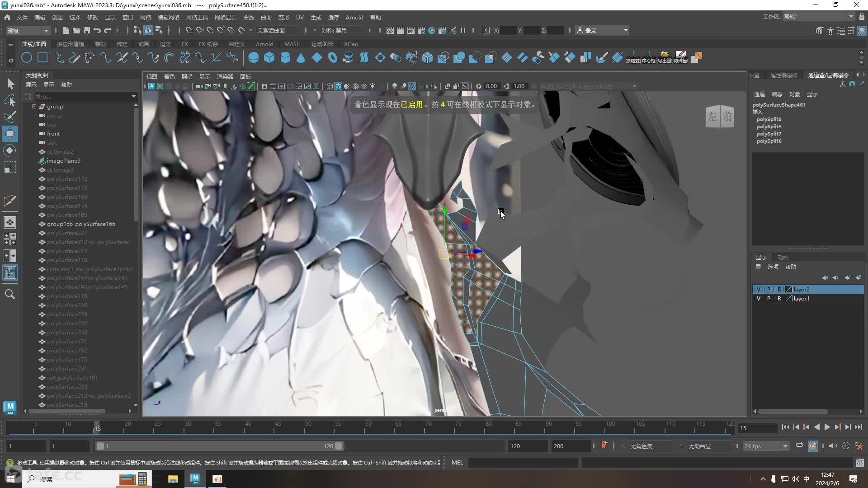Viewport: 868px width, 488px height.
Task: Click the NURBS square shelf icon
Action: click(x=42, y=57)
